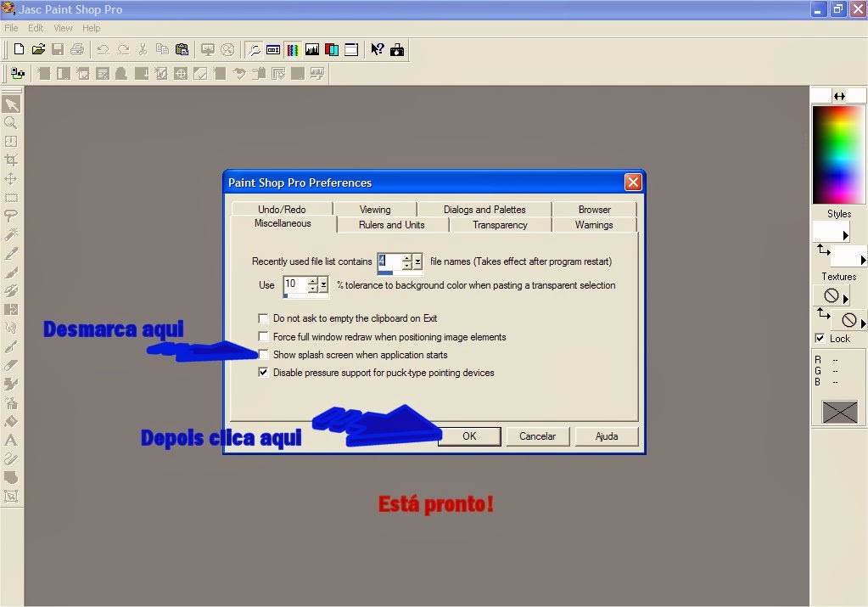The width and height of the screenshot is (868, 607).
Task: Switch to the Undo/Redo tab
Action: click(x=282, y=210)
